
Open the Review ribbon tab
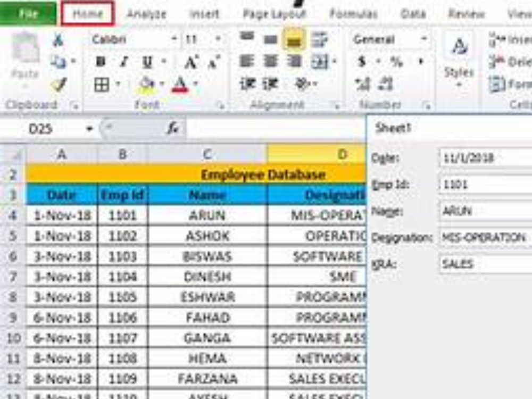coord(467,14)
